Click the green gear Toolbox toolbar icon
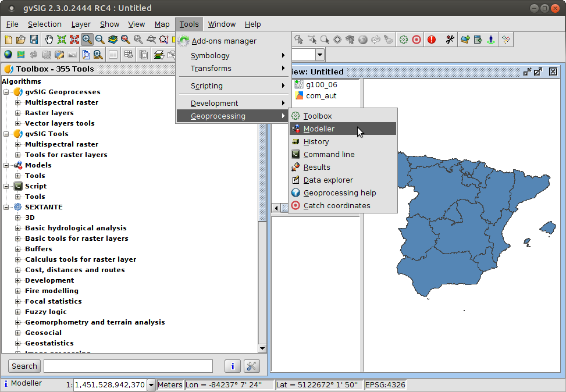The width and height of the screenshot is (566, 392). (x=403, y=40)
